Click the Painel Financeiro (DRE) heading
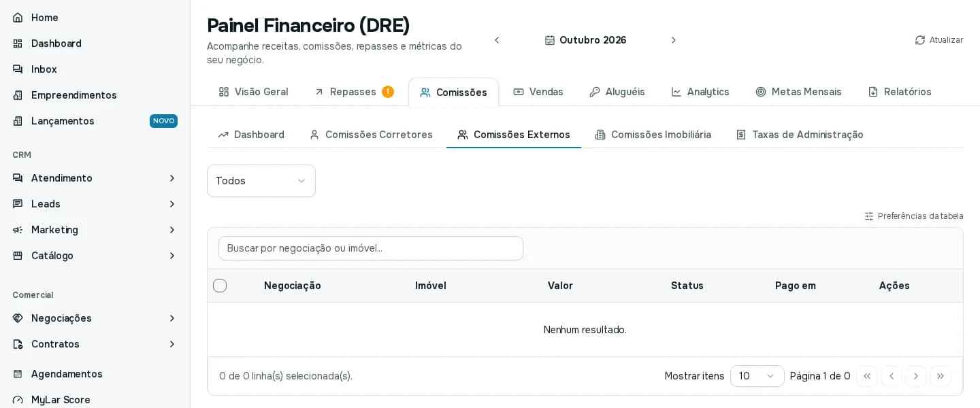 (308, 25)
